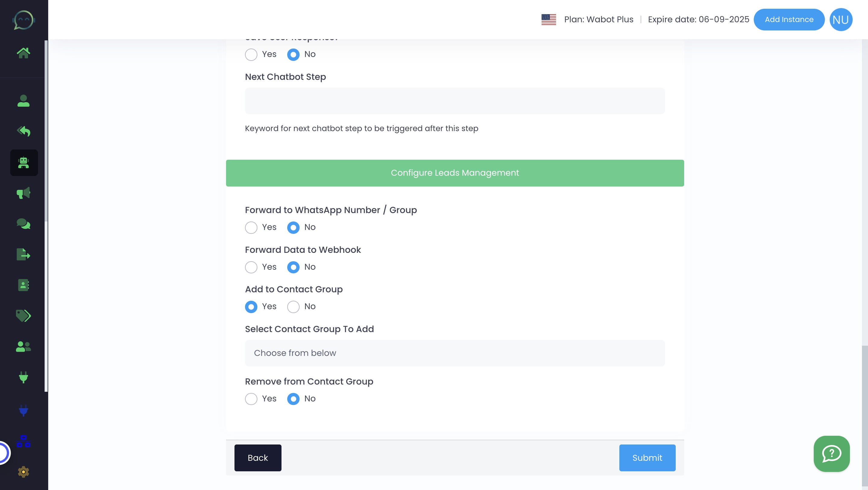The width and height of the screenshot is (868, 490).
Task: Click the Add Instance button
Action: point(789,19)
